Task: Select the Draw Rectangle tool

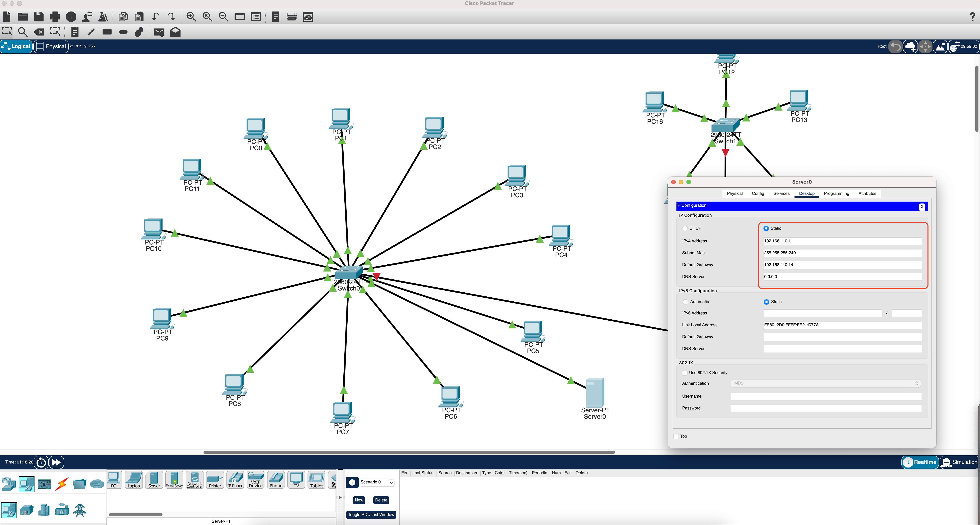Action: coord(107,32)
